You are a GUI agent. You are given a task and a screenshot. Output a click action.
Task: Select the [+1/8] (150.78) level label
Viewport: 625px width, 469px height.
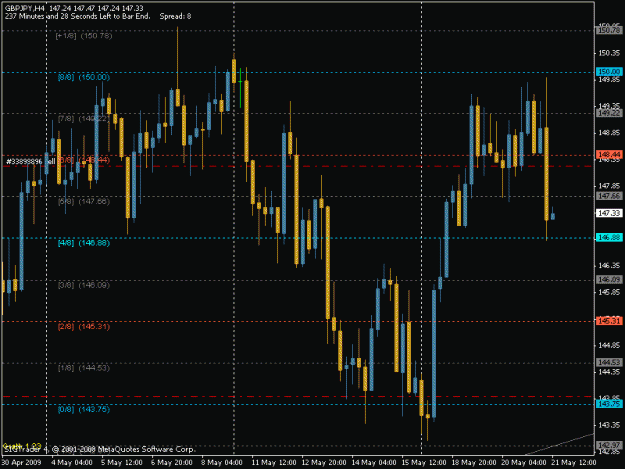pos(84,36)
